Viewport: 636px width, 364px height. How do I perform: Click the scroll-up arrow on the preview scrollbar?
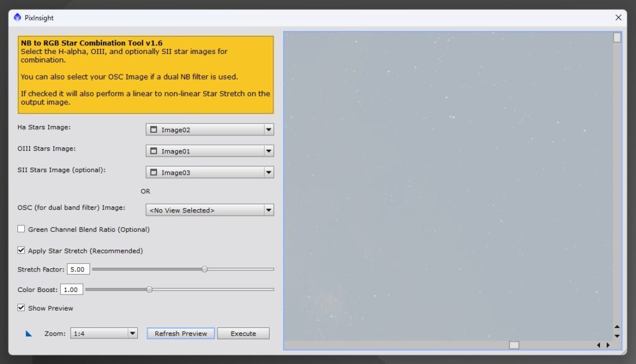pyautogui.click(x=616, y=325)
